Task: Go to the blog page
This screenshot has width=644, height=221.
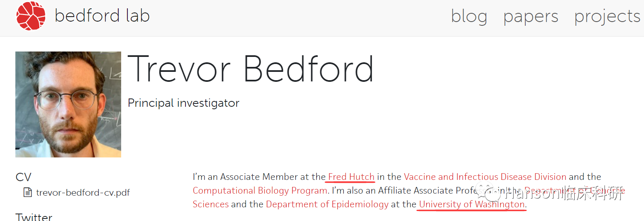Action: pos(469,17)
